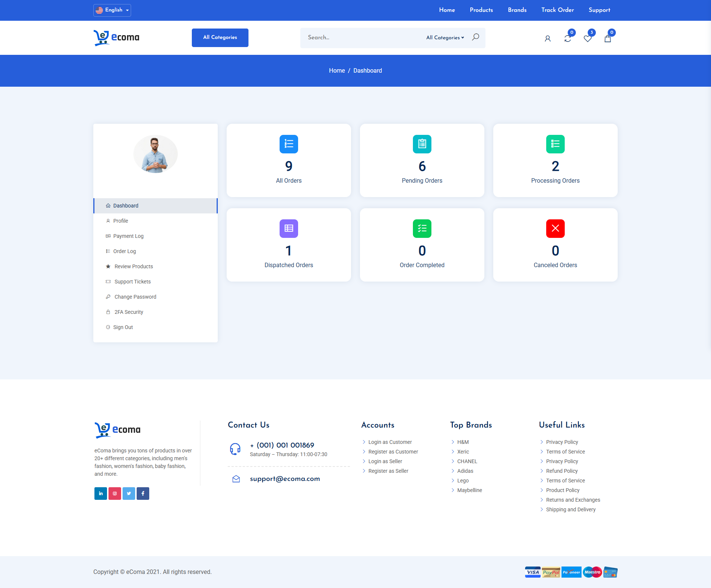Open the blue All Categories button menu

pyautogui.click(x=220, y=37)
